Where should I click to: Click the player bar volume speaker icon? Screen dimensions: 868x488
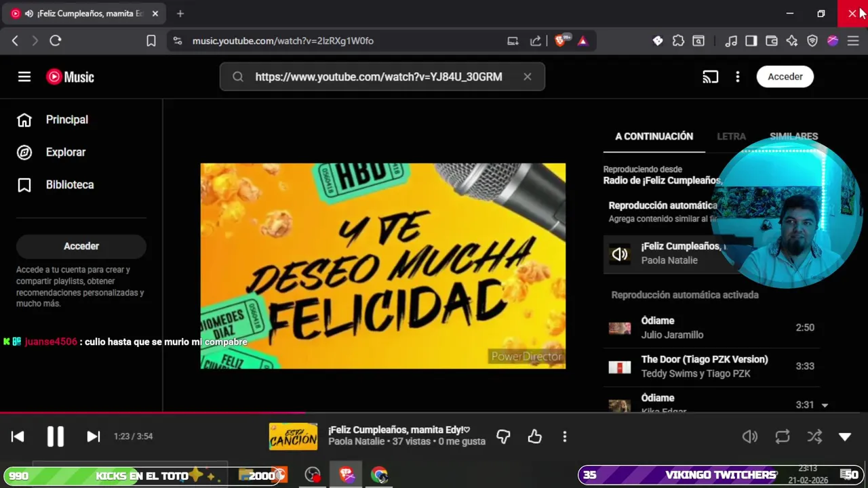(750, 436)
